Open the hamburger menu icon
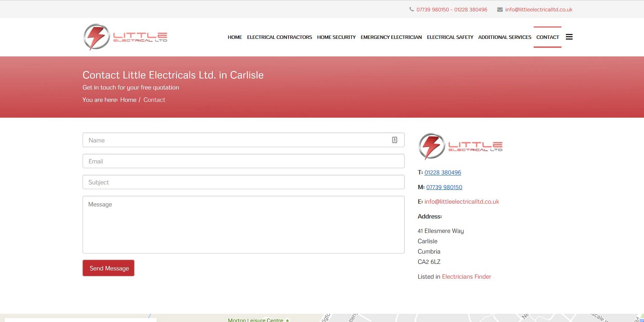Screen dimensions: 644x322 [569, 37]
